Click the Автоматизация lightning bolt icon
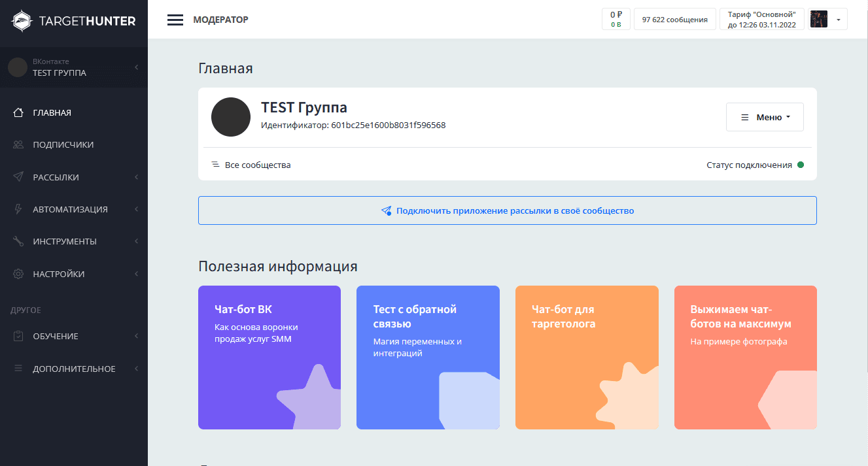This screenshot has width=868, height=466. pyautogui.click(x=19, y=209)
